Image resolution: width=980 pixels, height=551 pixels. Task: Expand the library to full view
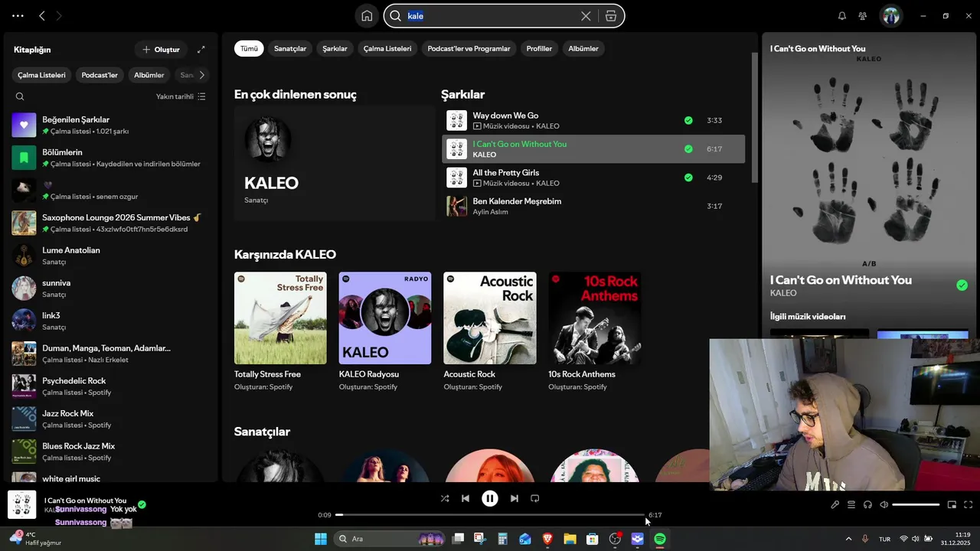201,50
